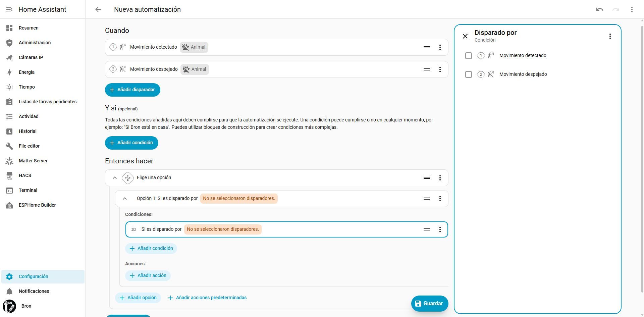Open Matter Server in the sidebar
This screenshot has width=644, height=317.
click(x=43, y=161)
